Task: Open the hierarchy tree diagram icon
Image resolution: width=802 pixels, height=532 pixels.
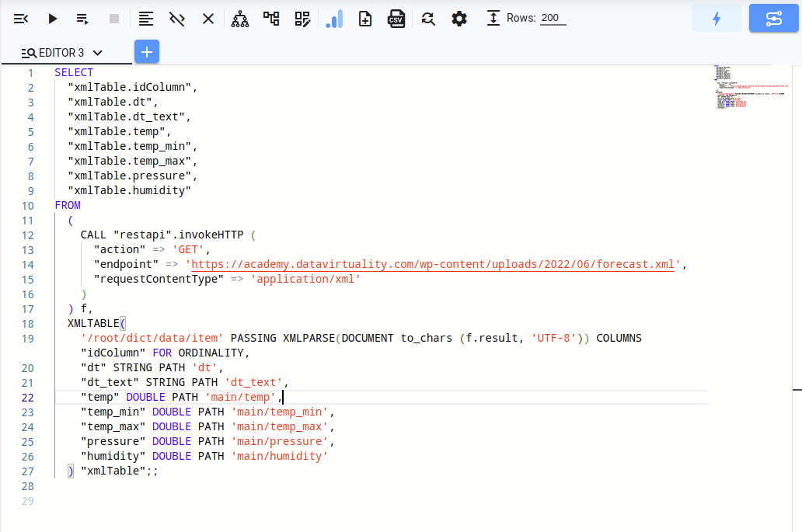Action: [240, 19]
